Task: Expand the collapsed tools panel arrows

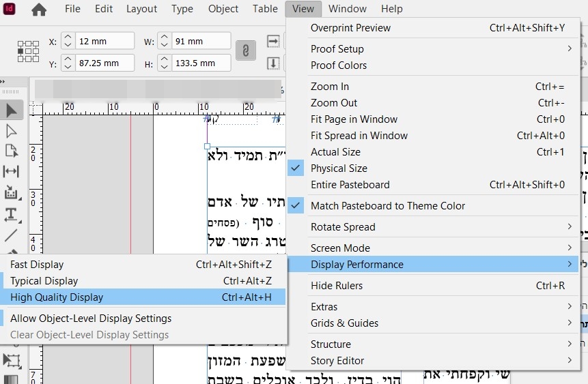Action: (3, 81)
